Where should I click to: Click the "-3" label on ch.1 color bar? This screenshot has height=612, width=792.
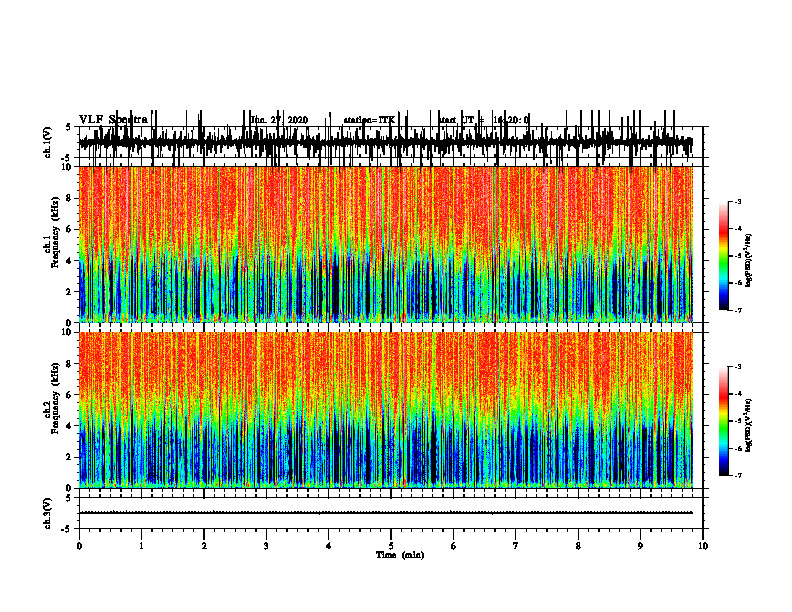point(738,201)
